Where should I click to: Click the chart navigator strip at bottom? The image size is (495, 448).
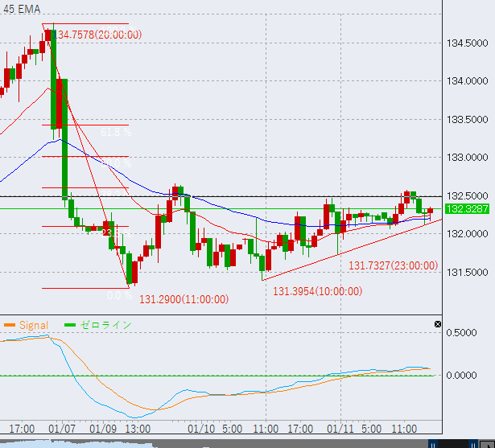click(241, 443)
